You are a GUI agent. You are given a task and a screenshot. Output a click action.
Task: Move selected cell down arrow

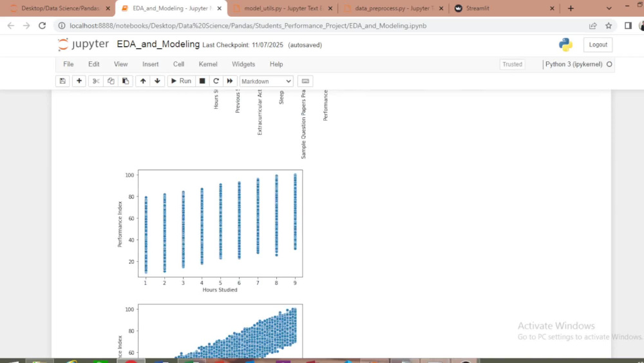click(x=157, y=81)
